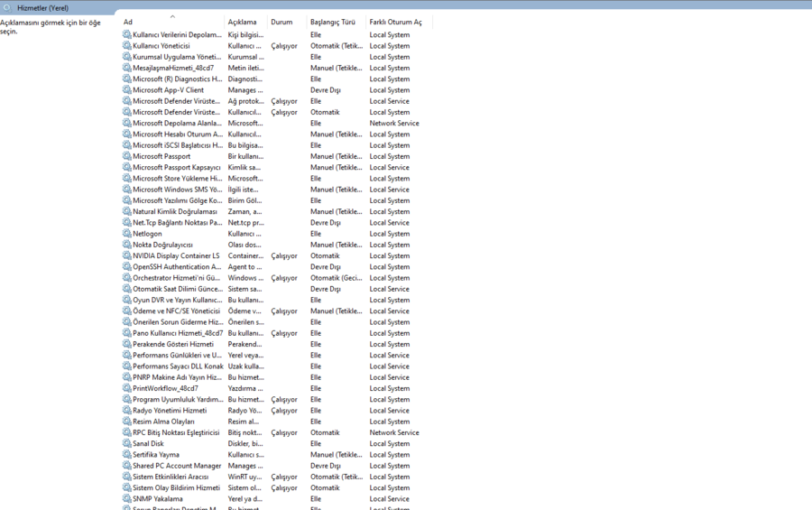Click the gear icon of NVIDIA Display Container LS

coord(127,255)
